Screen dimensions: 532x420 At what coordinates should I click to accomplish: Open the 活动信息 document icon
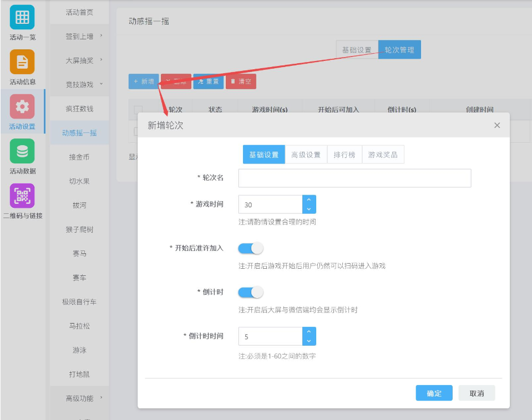coord(22,62)
